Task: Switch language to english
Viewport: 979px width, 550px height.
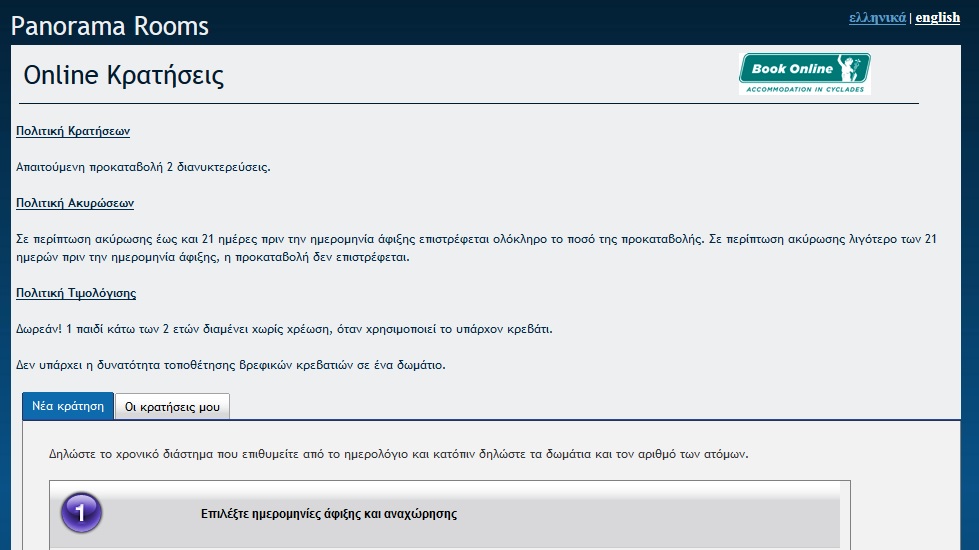Action: tap(937, 17)
